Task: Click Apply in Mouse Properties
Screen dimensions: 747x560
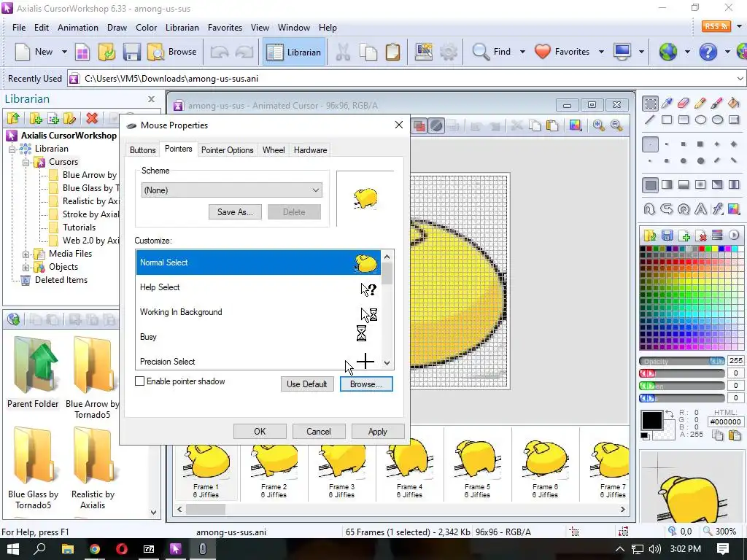Action: click(x=377, y=432)
